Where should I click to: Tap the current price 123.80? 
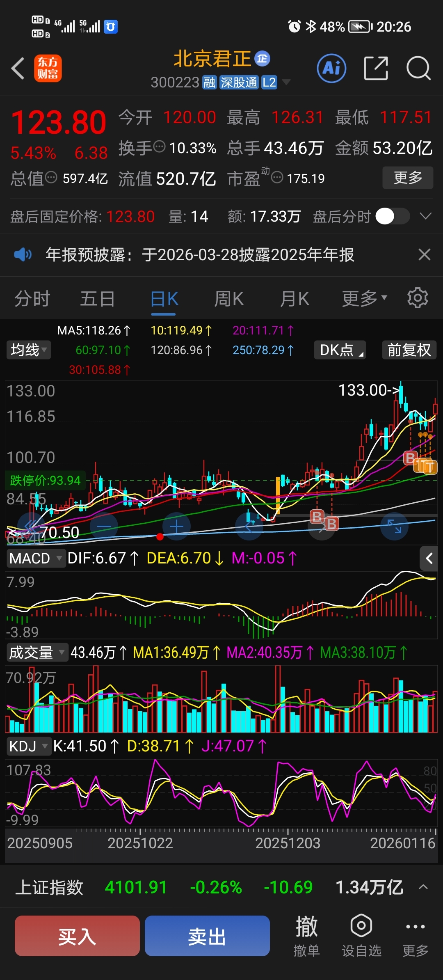click(x=59, y=122)
